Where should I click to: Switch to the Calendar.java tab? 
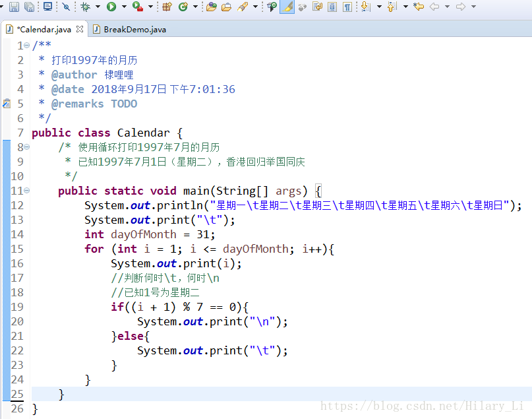[45, 30]
